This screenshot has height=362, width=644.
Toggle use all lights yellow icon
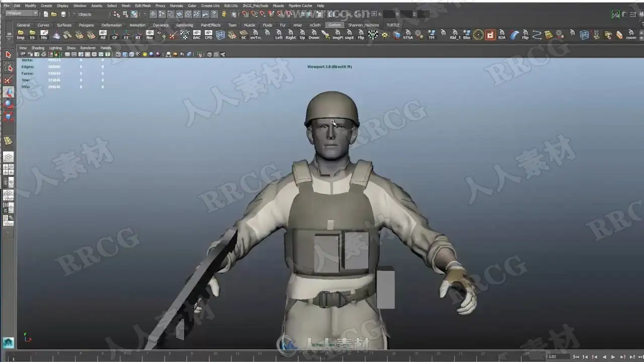click(145, 54)
